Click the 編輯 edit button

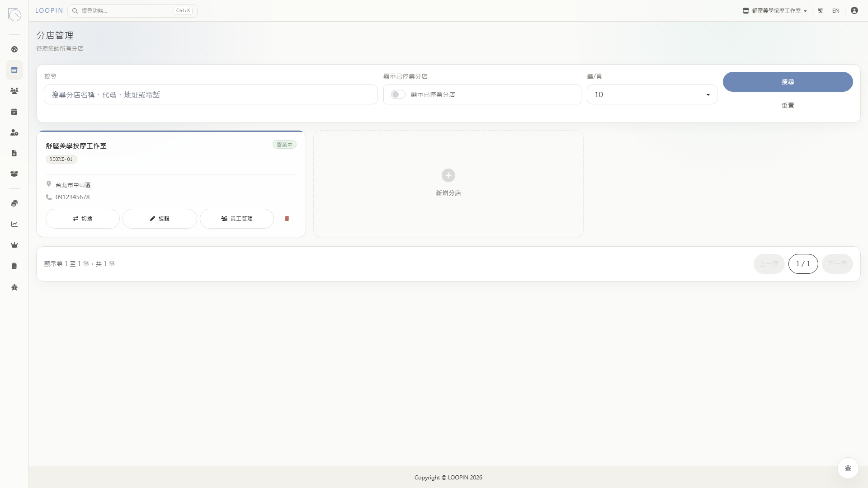[160, 219]
